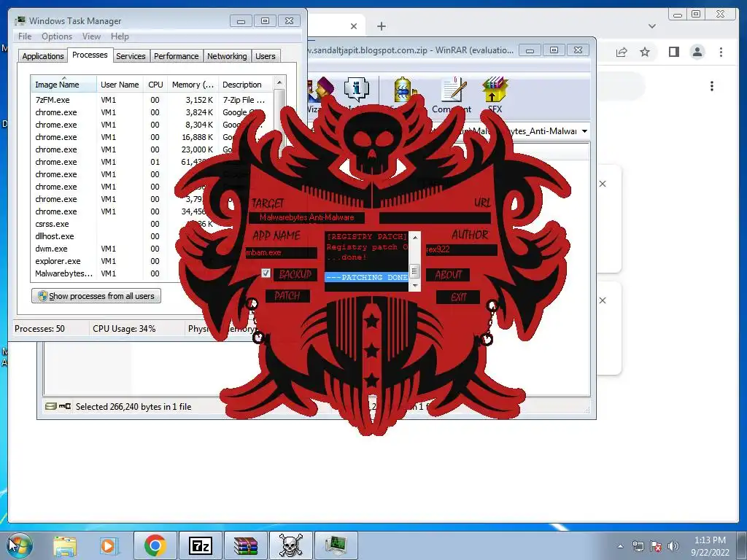Expand the WinRAR path dropdown
Screen dimensions: 747x560
[x=584, y=131]
